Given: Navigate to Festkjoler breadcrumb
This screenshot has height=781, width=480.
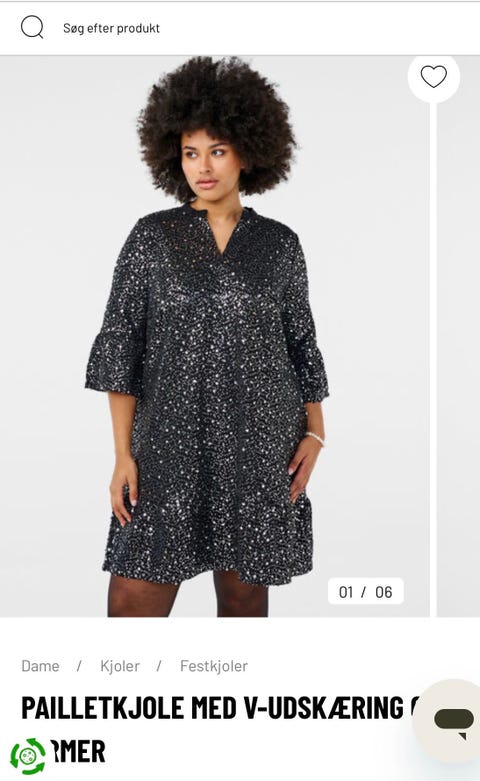Looking at the screenshot, I should click(214, 666).
